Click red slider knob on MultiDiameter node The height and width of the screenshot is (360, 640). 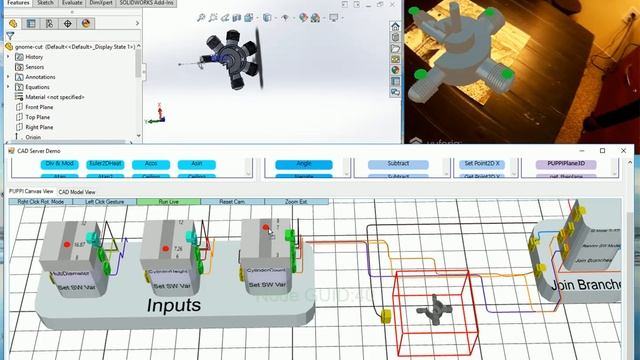67,244
